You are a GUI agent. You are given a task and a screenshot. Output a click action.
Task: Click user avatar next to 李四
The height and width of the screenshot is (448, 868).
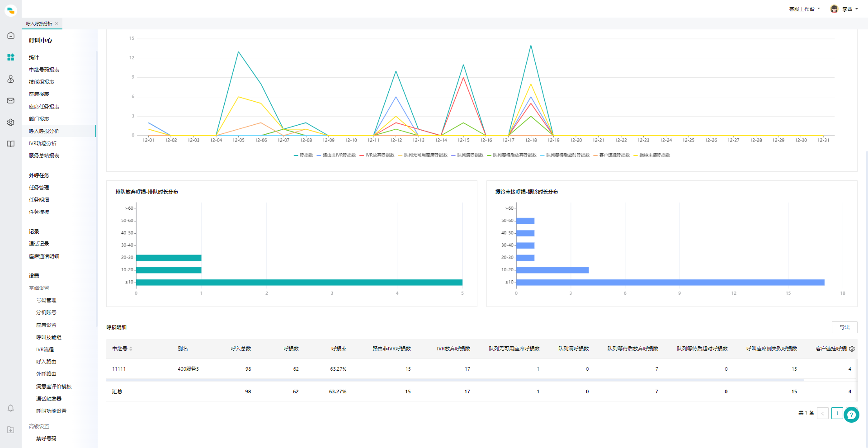pyautogui.click(x=834, y=9)
